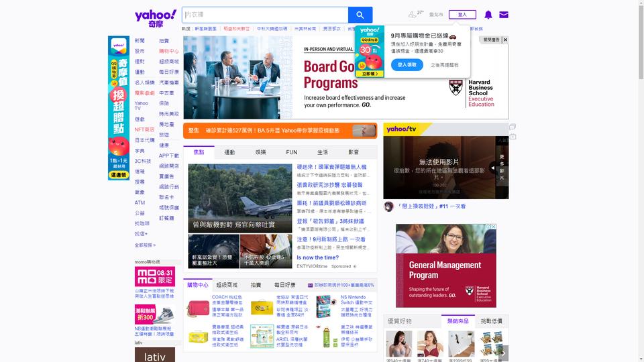
Task: Click the 潮鞋聯展 折300 sneaker ad
Action: [x=155, y=314]
